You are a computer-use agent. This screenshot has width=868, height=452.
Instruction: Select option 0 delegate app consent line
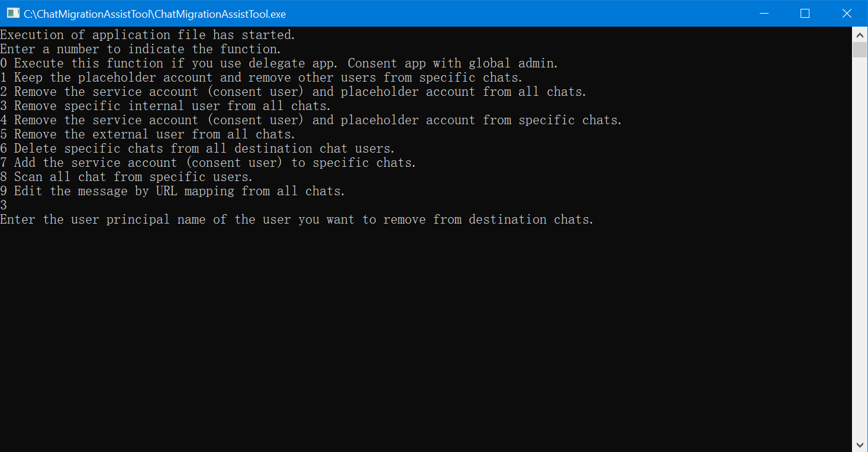279,63
